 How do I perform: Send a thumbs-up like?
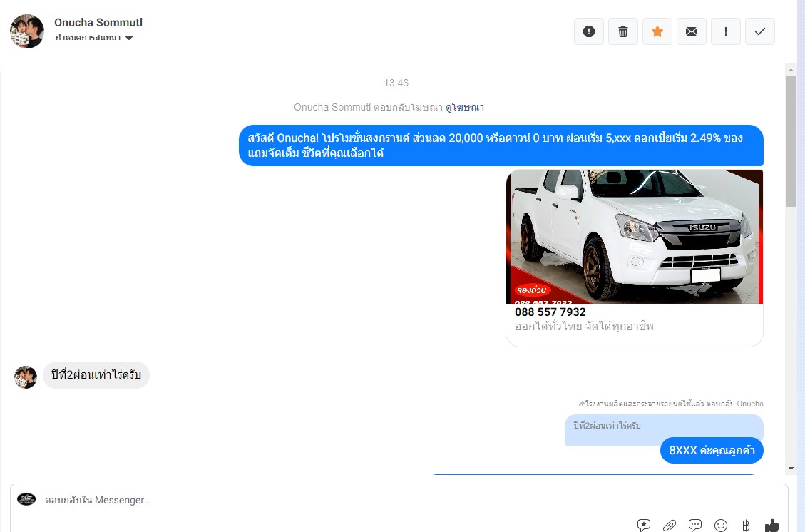pyautogui.click(x=771, y=525)
